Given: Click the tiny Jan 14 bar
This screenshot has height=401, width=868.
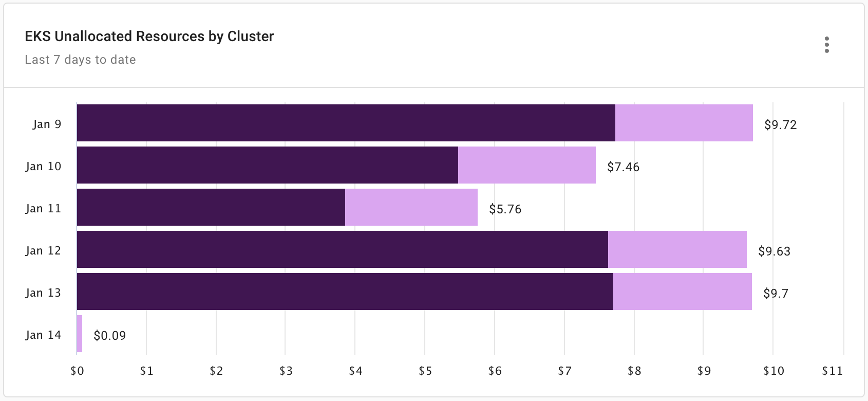Looking at the screenshot, I should [79, 335].
